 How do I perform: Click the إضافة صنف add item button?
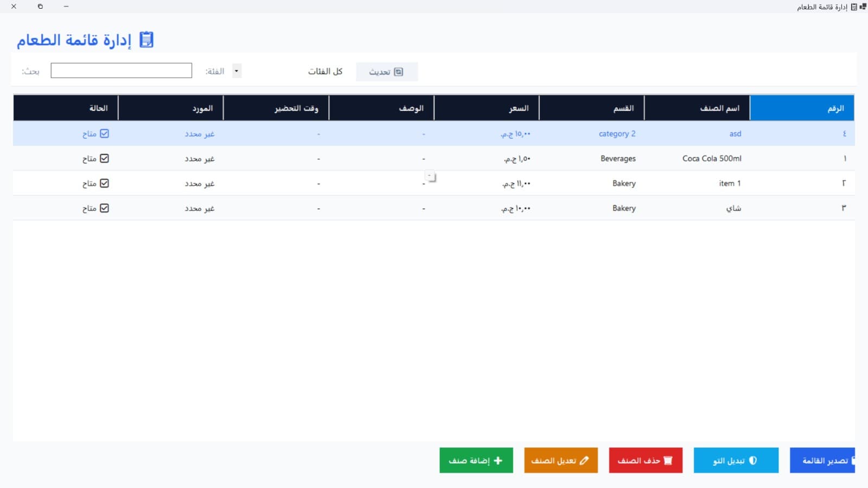[476, 460]
